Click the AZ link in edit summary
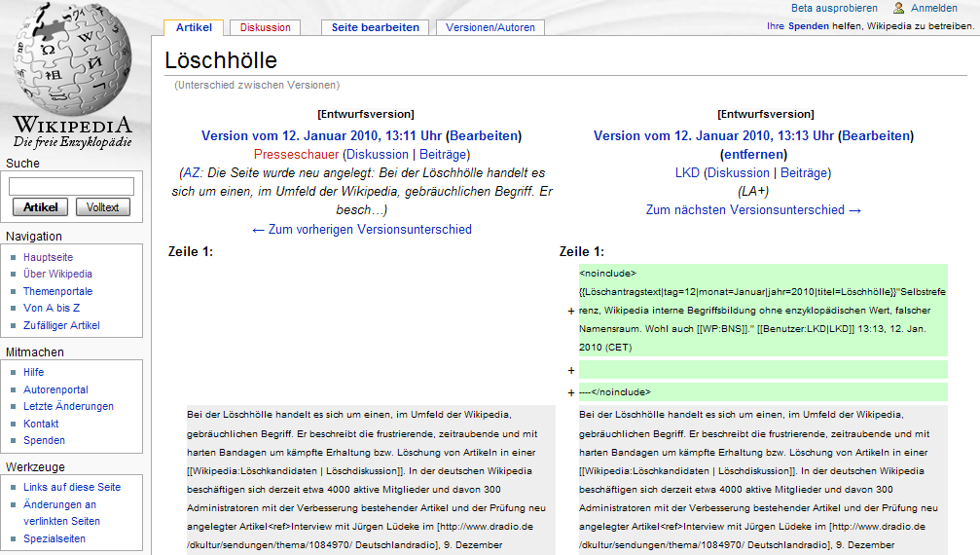This screenshot has height=555, width=980. tap(192, 173)
